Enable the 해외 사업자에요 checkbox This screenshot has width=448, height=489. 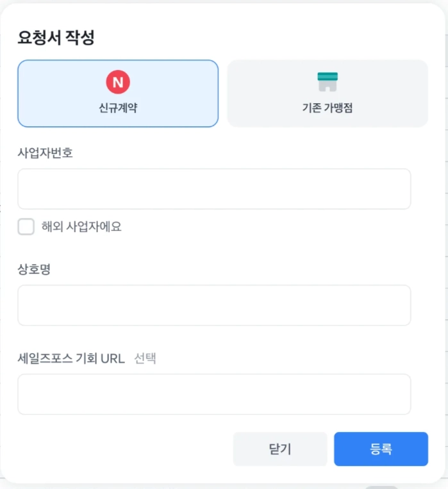coord(26,227)
